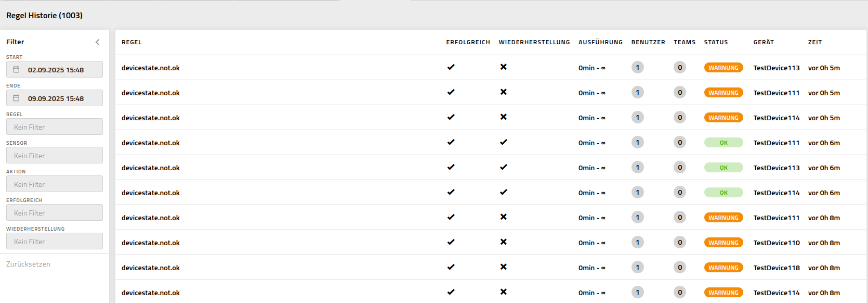Screen dimensions: 868x303
Task: Click the Benutzer count badge in first row
Action: (x=637, y=68)
